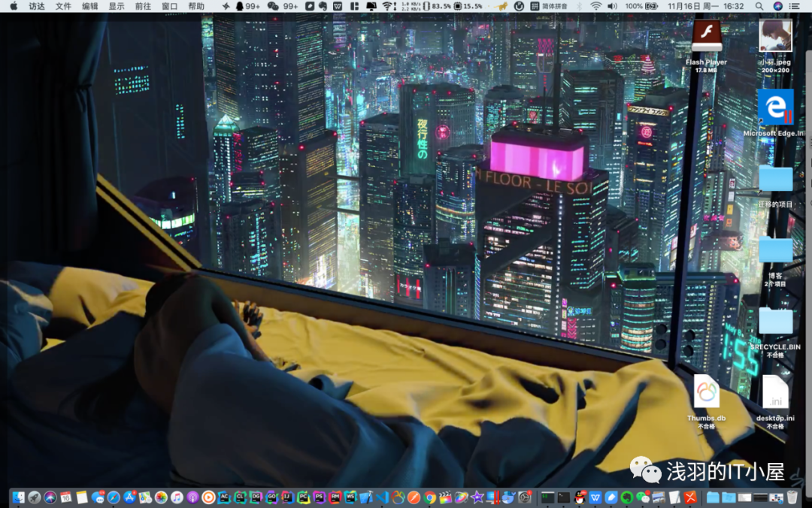This screenshot has height=508, width=812.
Task: Open Notes in the Dock
Action: (82, 497)
